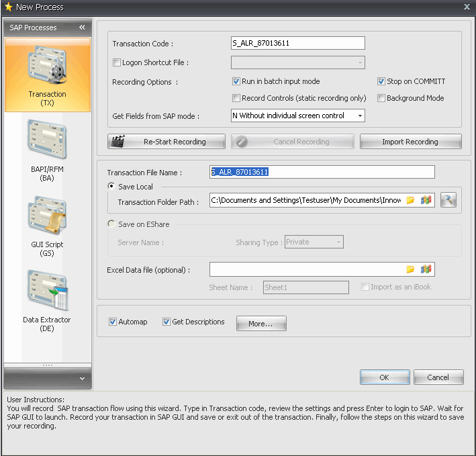Collapse the SAP Processes sidebar panel
476x456 pixels.
[82, 28]
